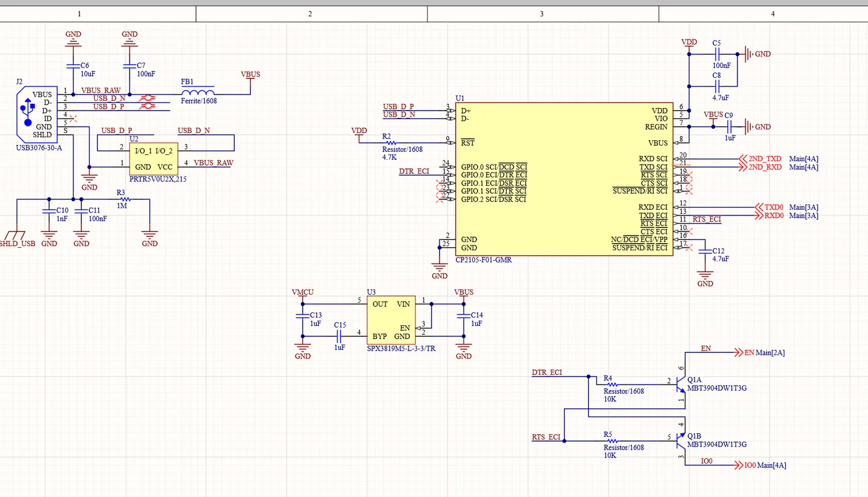Select the GND symbol above C6
The height and width of the screenshot is (497, 868).
[x=73, y=39]
